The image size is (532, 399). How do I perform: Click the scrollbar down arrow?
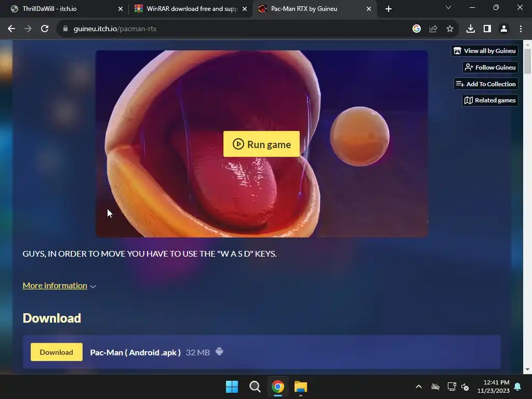(528, 369)
